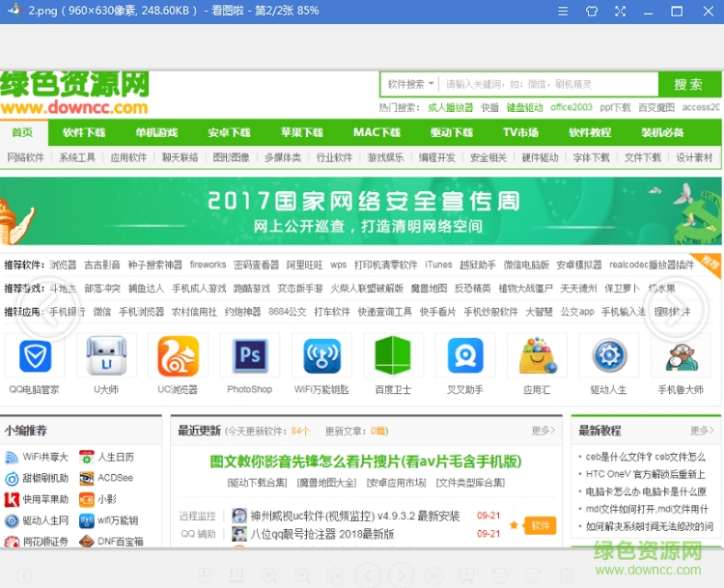Viewport: 724px width, 588px height.
Task: Zoom out with the magnifier minus icon
Action: click(x=302, y=575)
